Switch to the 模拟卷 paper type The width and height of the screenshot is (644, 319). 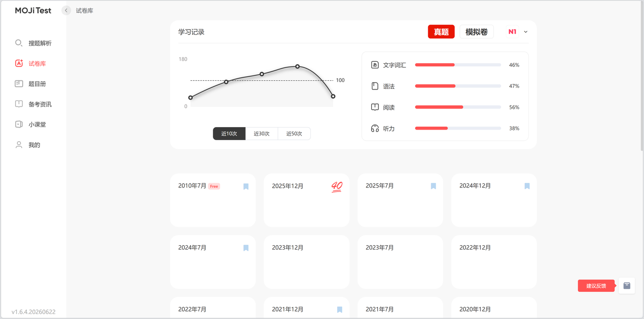(476, 32)
